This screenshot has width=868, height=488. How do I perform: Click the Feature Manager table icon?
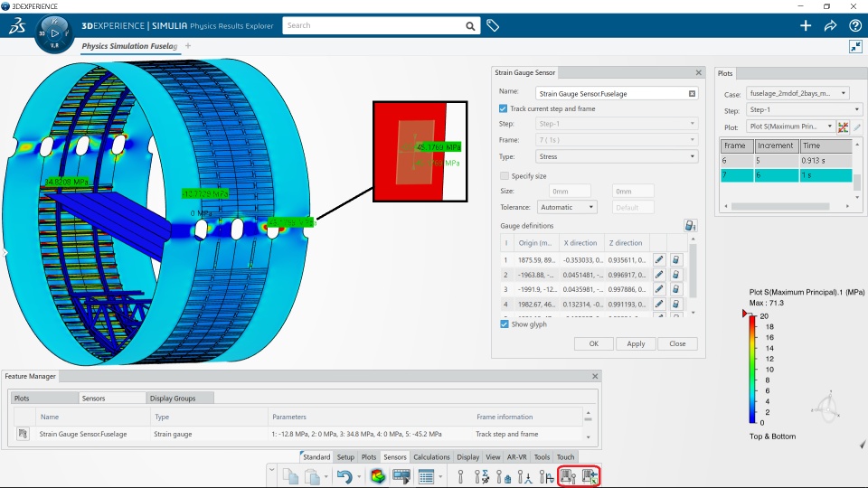pos(426,476)
